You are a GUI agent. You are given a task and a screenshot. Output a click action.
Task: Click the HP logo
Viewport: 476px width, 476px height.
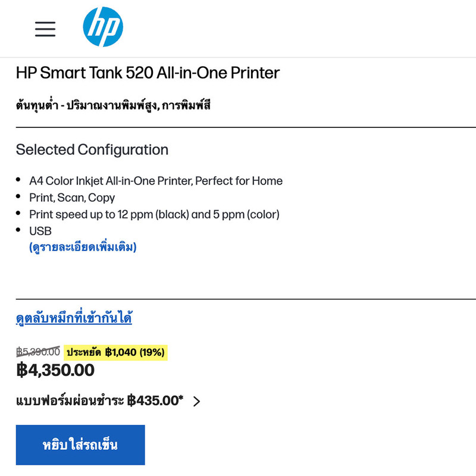103,27
